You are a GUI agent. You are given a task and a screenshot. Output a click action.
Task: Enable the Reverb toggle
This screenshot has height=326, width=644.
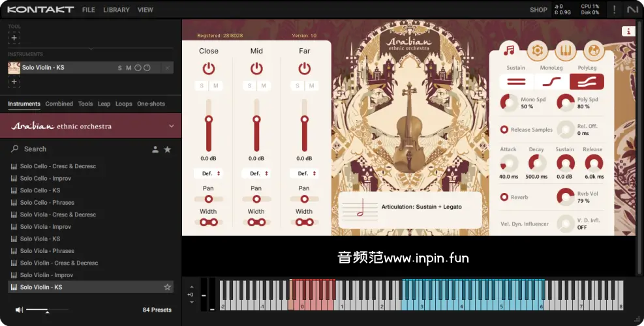504,197
